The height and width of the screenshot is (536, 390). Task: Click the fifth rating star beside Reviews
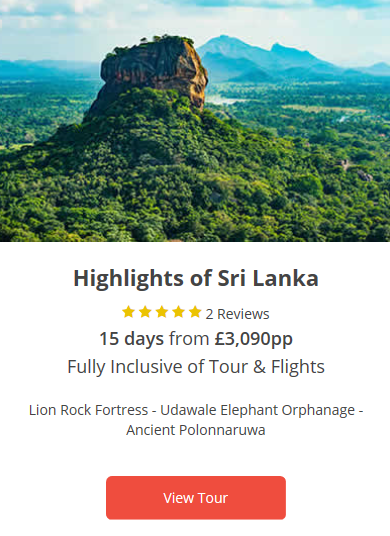[x=195, y=312]
